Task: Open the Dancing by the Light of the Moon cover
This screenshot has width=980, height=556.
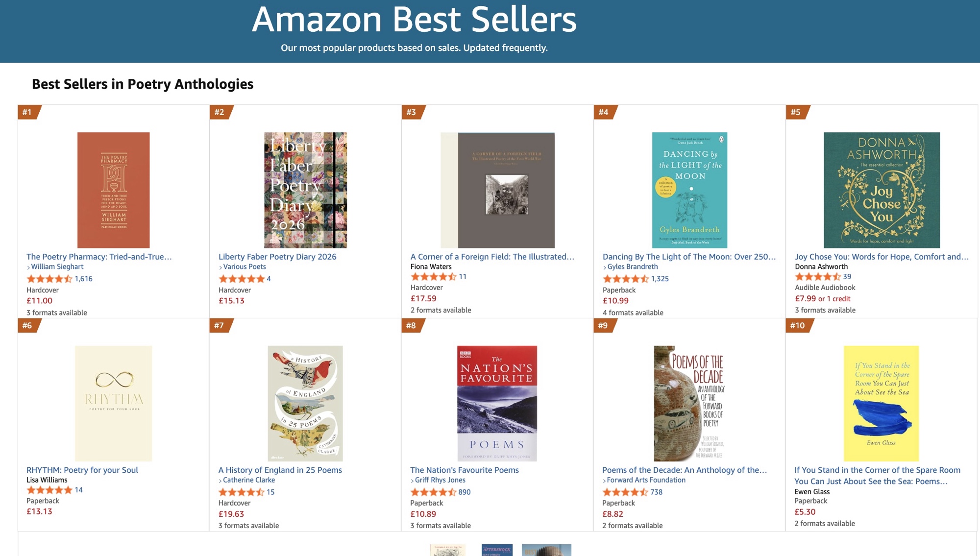Action: click(x=689, y=190)
